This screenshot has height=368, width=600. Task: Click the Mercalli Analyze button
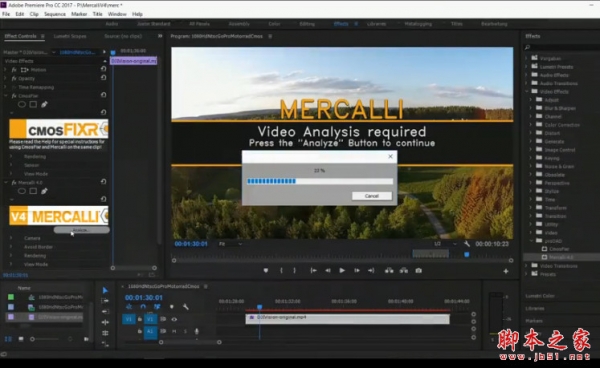81,230
